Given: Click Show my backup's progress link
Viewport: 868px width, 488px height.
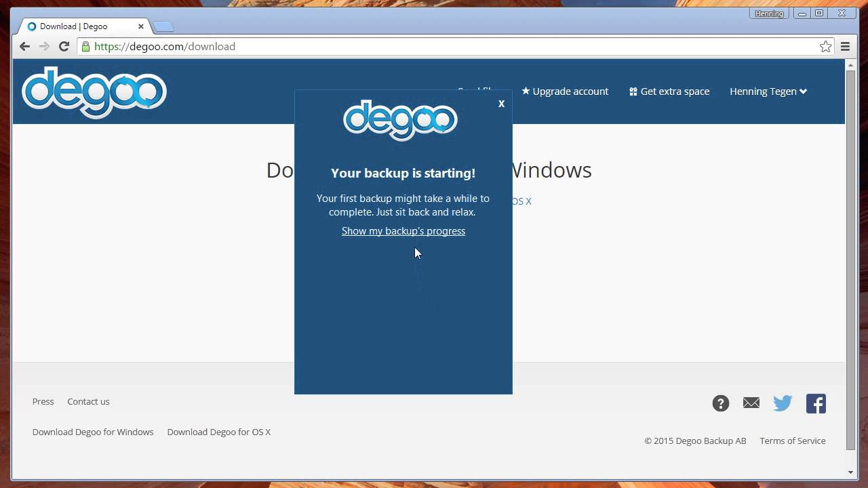Looking at the screenshot, I should click(403, 231).
